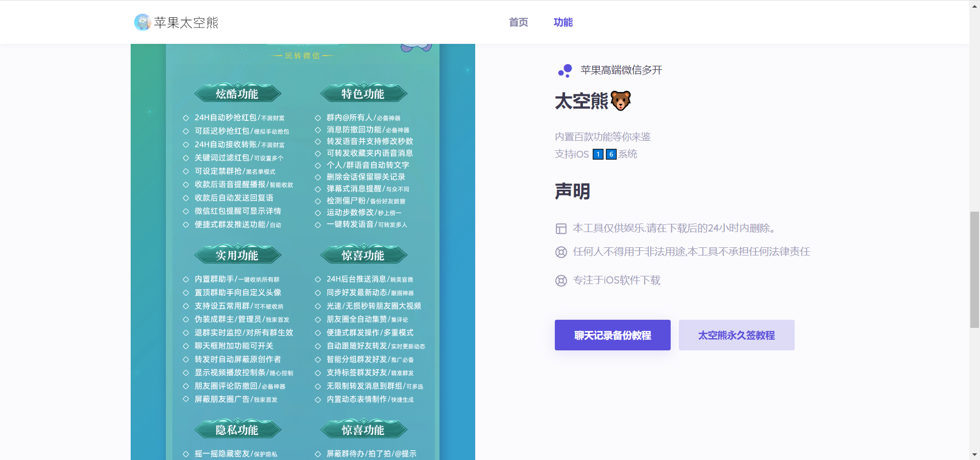Open the 功能 navigation tab

click(563, 22)
